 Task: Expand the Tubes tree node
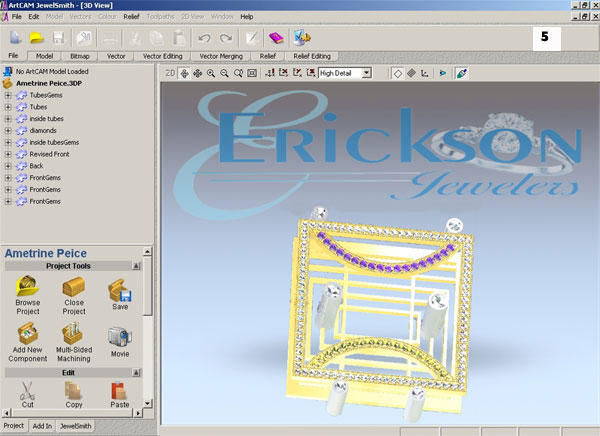[x=8, y=107]
